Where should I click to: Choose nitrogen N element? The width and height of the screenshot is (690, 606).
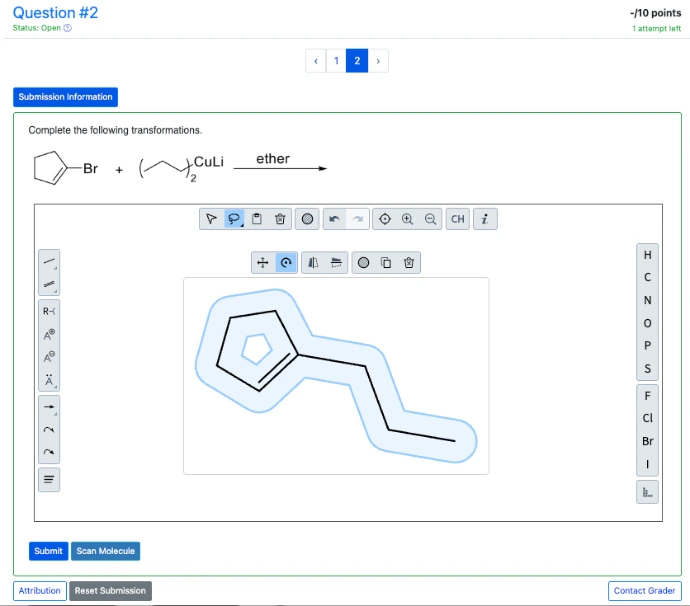click(x=647, y=300)
